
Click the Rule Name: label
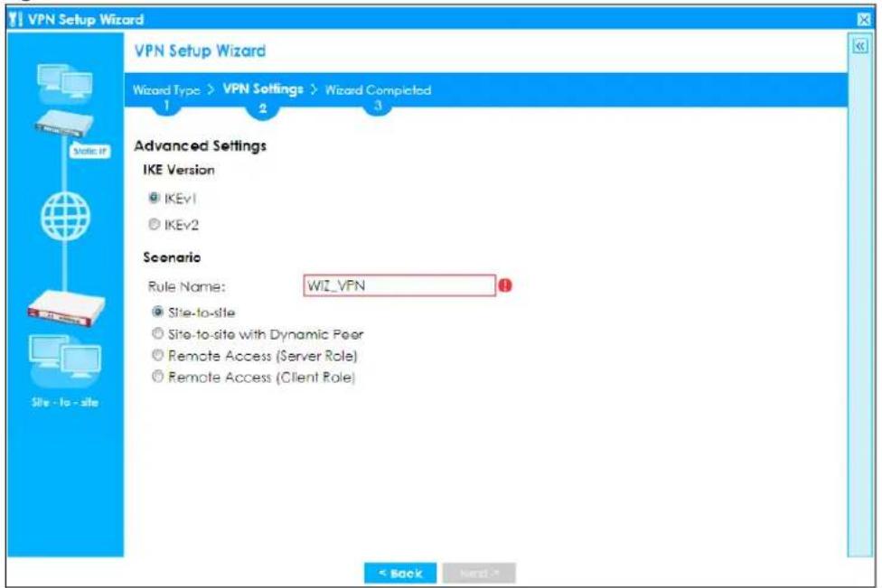point(186,286)
